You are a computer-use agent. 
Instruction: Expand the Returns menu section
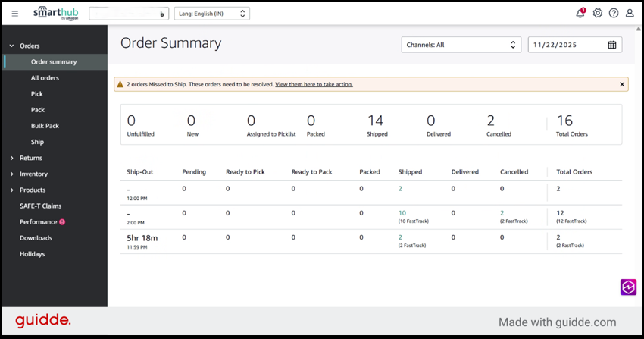click(x=30, y=158)
